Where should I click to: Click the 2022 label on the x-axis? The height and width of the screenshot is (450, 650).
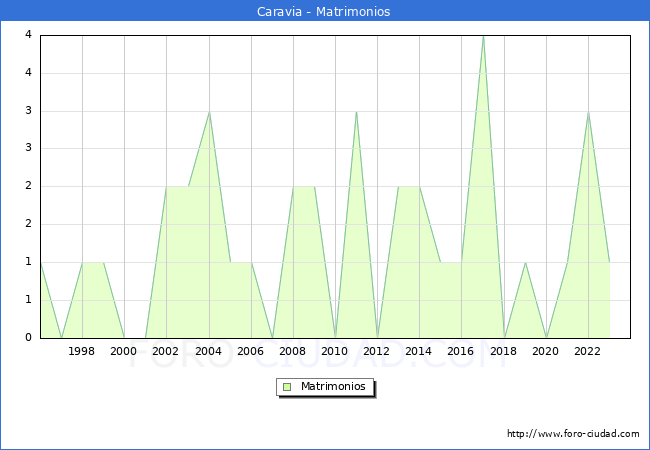587,351
